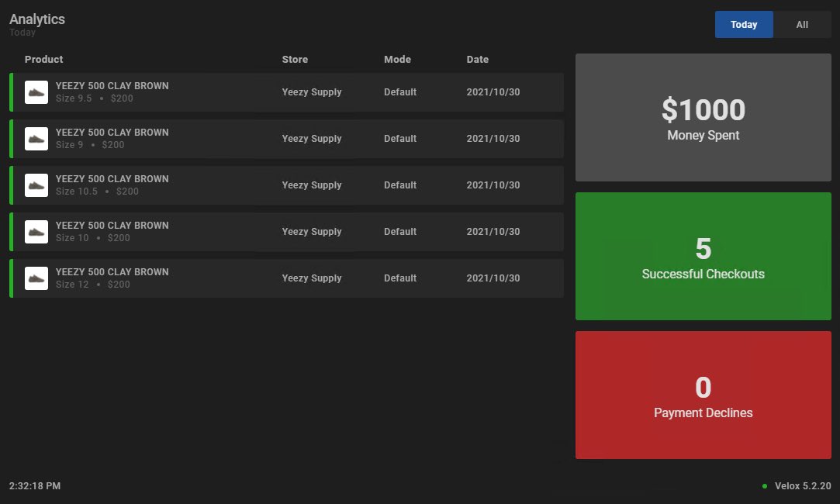This screenshot has height=504, width=840.
Task: Click date 2021/10/30 in Size 12 row
Action: coord(493,278)
